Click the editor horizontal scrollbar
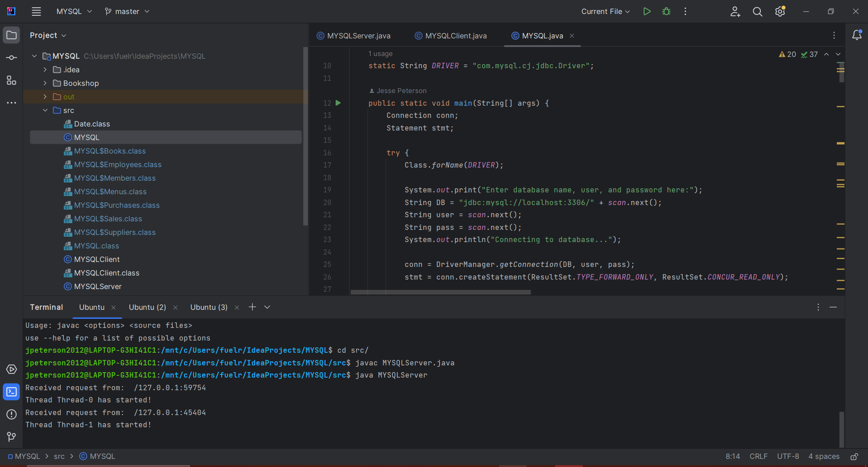Screen dimensions: 868x467 pyautogui.click(x=440, y=292)
